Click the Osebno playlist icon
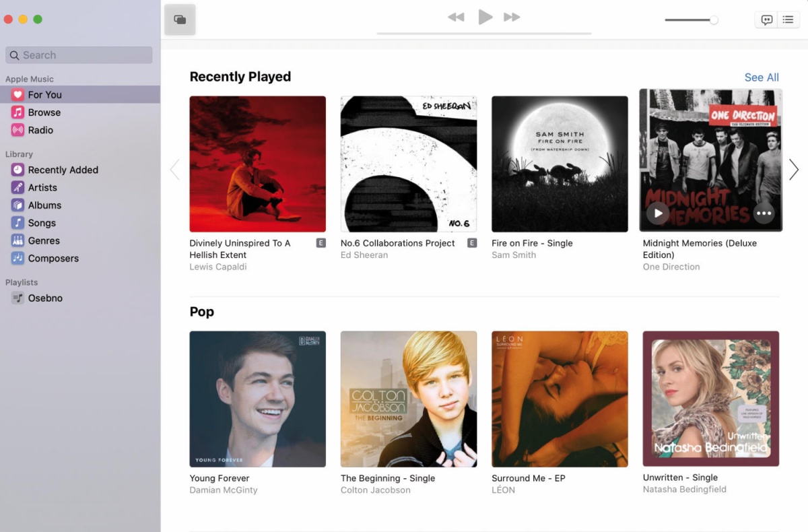Image resolution: width=808 pixels, height=532 pixels. tap(18, 298)
